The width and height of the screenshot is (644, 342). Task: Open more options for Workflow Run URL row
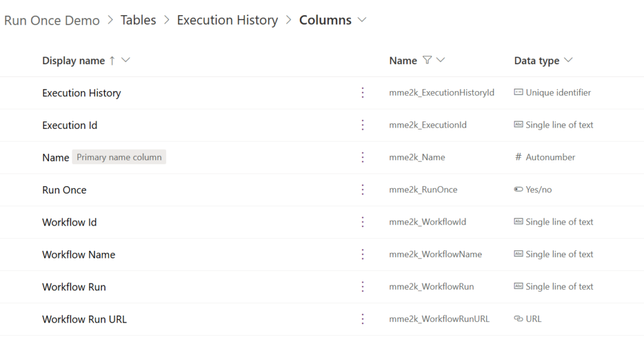click(x=363, y=319)
